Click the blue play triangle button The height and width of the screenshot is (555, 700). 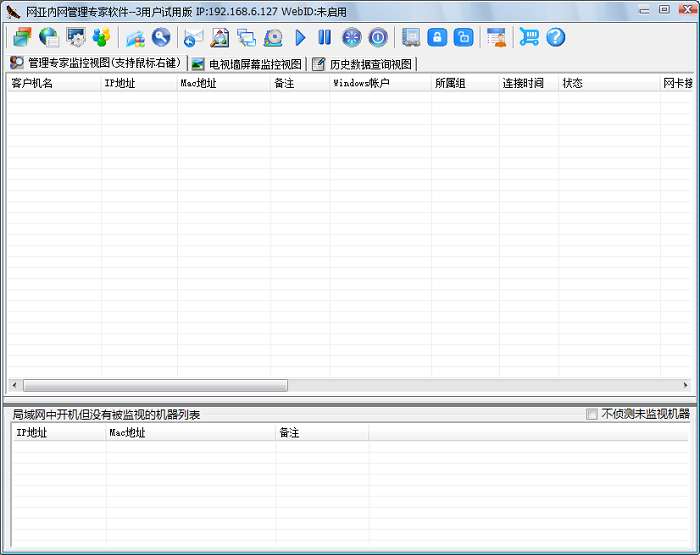300,38
